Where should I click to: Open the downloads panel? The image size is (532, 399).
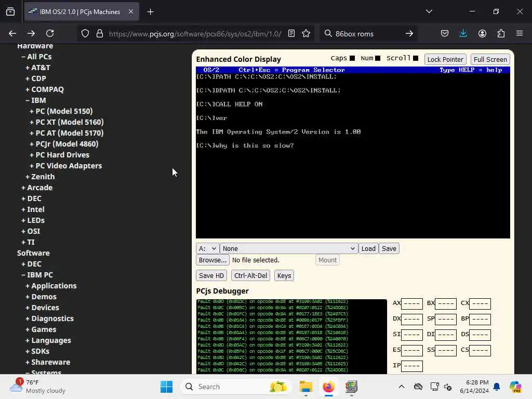(x=463, y=33)
